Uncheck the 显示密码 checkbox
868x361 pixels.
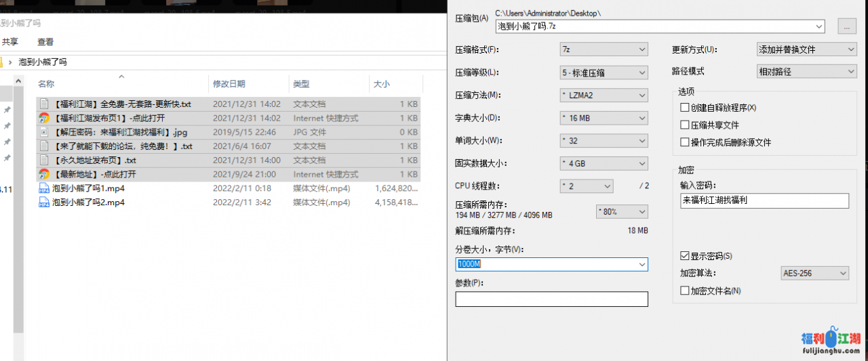pos(684,256)
